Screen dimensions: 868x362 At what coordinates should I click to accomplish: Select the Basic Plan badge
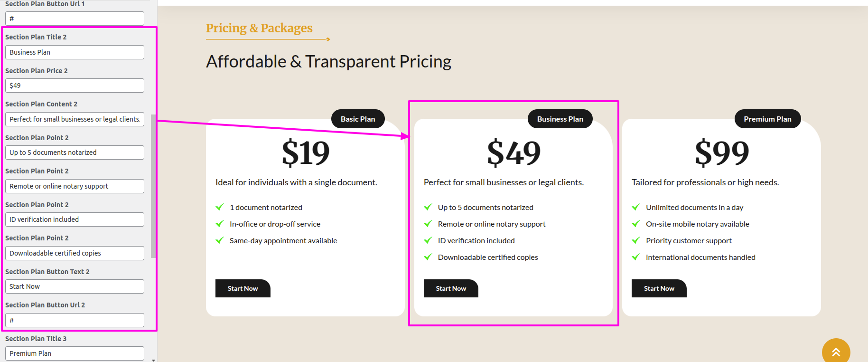(x=358, y=119)
